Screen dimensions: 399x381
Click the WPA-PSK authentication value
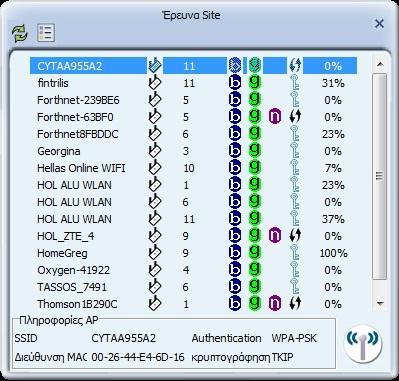(294, 338)
